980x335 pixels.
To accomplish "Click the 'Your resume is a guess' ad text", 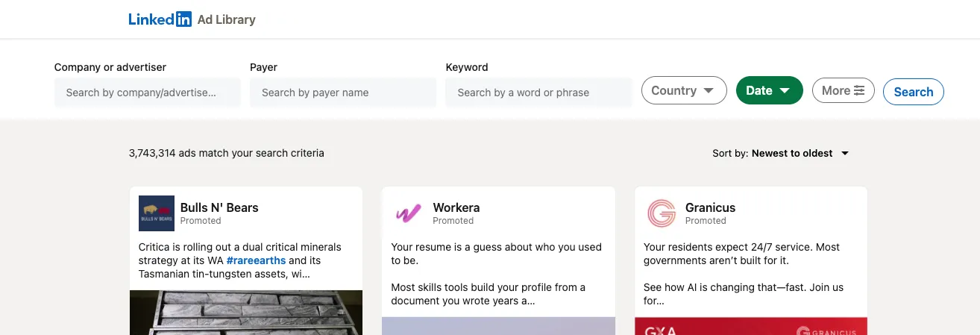I will [x=496, y=254].
